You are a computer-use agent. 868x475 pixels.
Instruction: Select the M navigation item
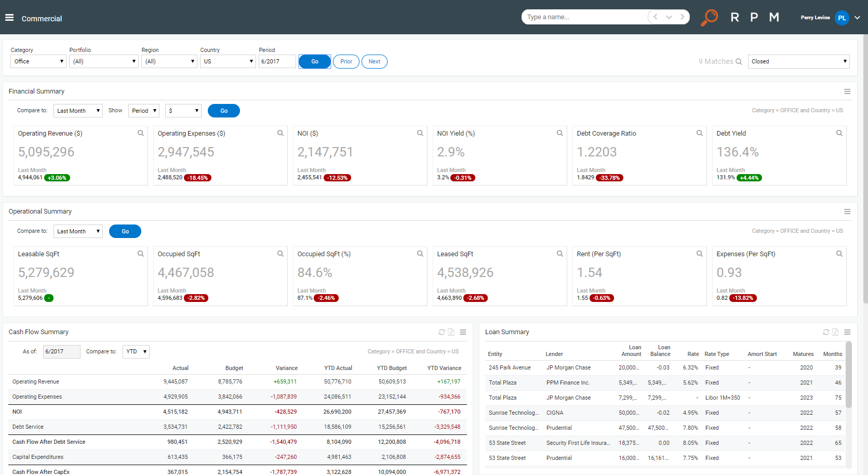tap(774, 17)
